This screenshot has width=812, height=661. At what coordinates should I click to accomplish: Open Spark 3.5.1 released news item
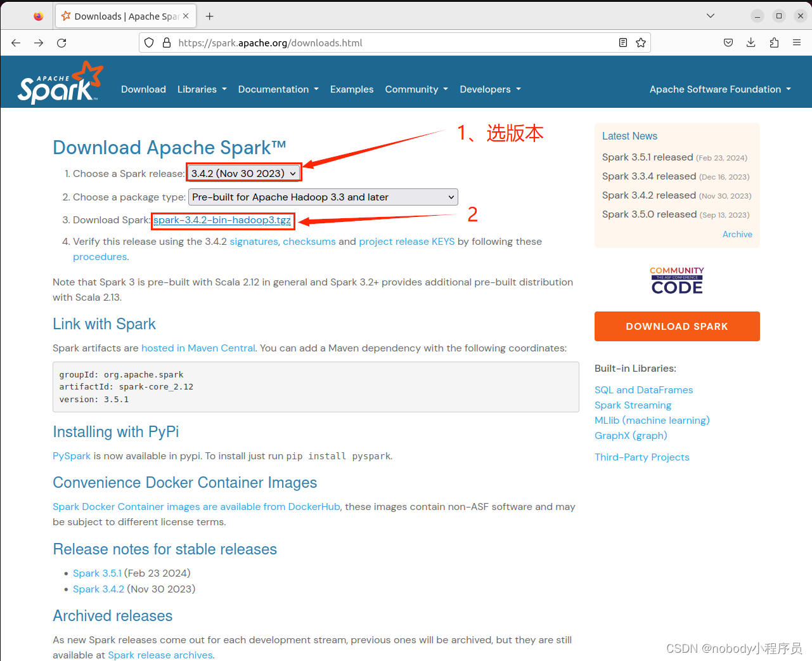[648, 157]
